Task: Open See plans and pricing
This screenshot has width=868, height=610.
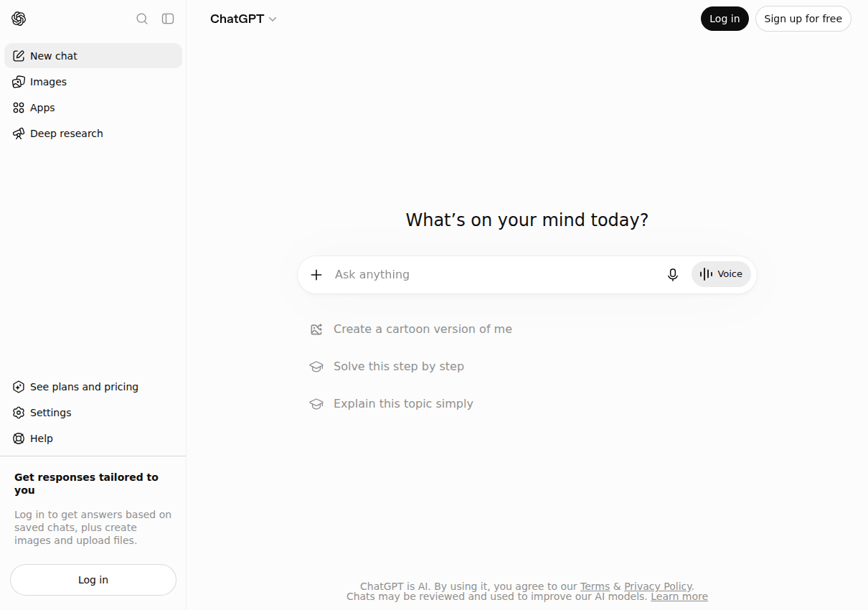Action: (x=93, y=387)
